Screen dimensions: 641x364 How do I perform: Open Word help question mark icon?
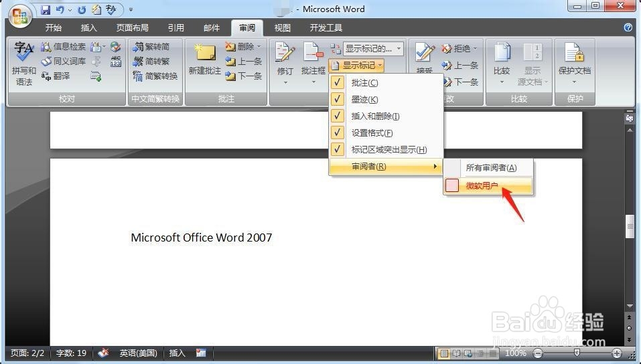[628, 27]
